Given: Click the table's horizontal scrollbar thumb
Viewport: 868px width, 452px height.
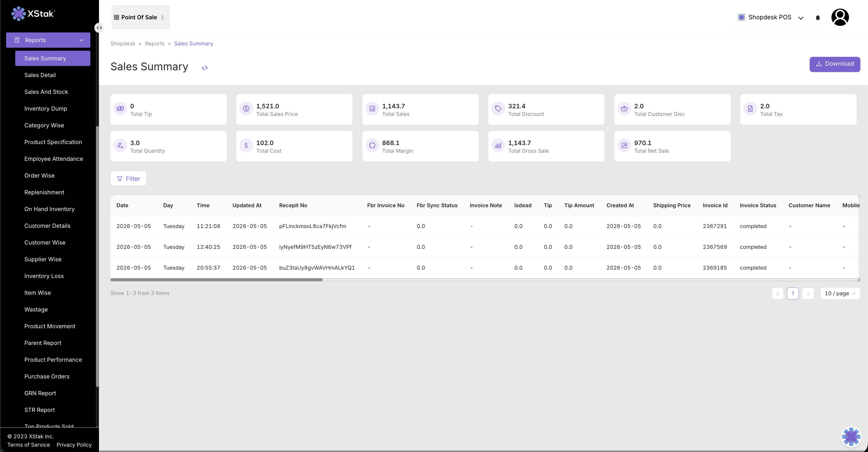Looking at the screenshot, I should click(x=216, y=280).
